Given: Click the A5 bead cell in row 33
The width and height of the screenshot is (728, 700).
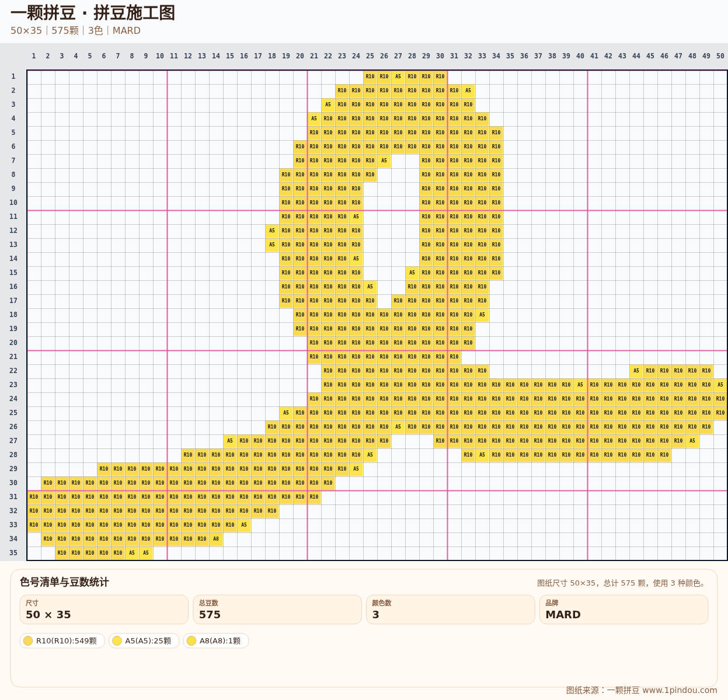Looking at the screenshot, I should [x=244, y=525].
